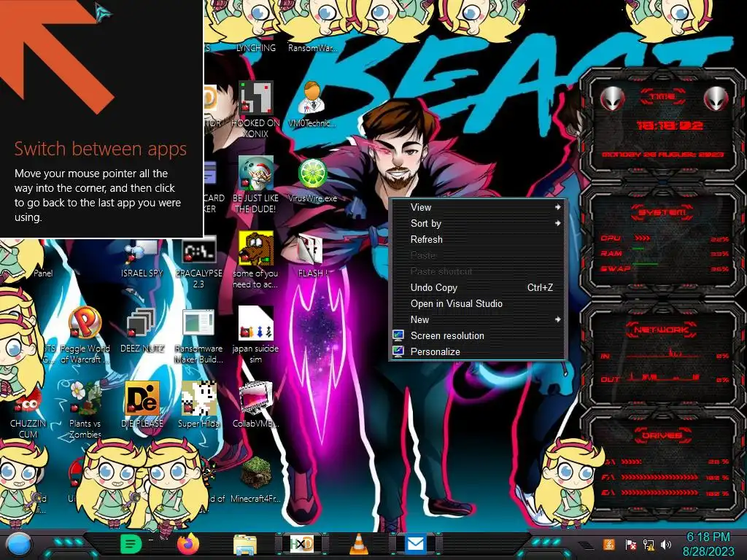Viewport: 747px width, 560px height.
Task: Open File Explorer from the taskbar
Action: (245, 544)
